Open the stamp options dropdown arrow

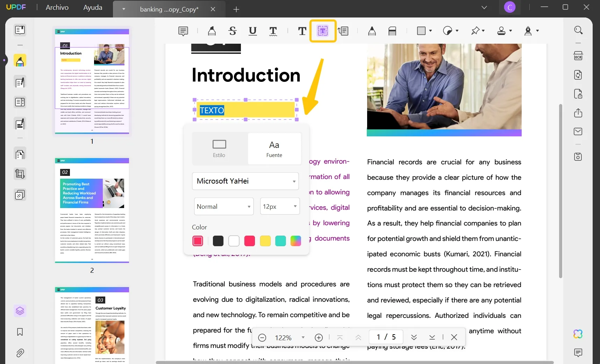coord(510,31)
